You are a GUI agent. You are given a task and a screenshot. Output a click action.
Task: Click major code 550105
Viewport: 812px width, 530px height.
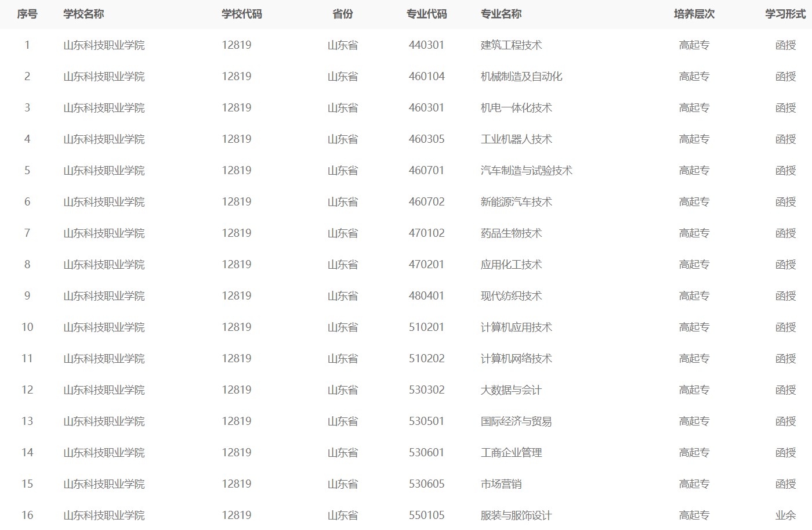coord(427,515)
